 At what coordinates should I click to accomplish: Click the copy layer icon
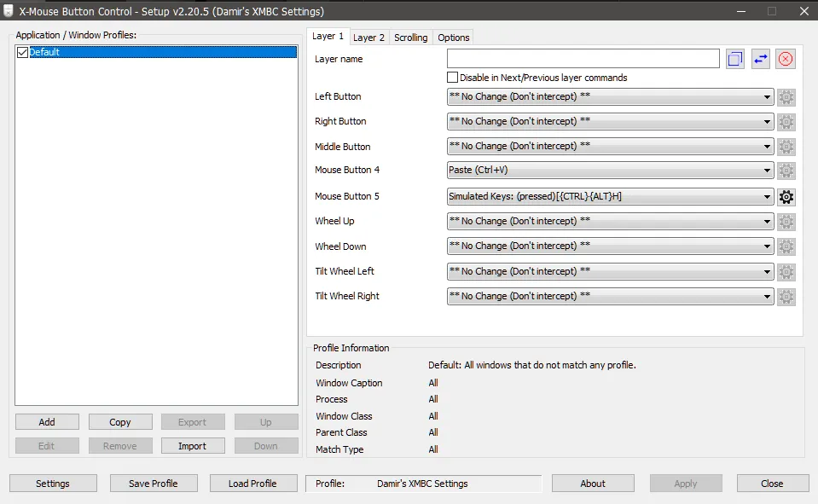click(735, 59)
